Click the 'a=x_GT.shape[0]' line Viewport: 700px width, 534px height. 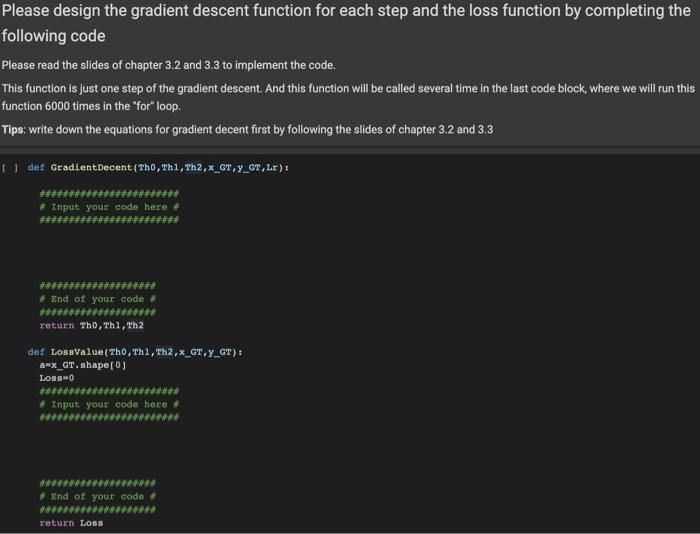tap(83, 365)
